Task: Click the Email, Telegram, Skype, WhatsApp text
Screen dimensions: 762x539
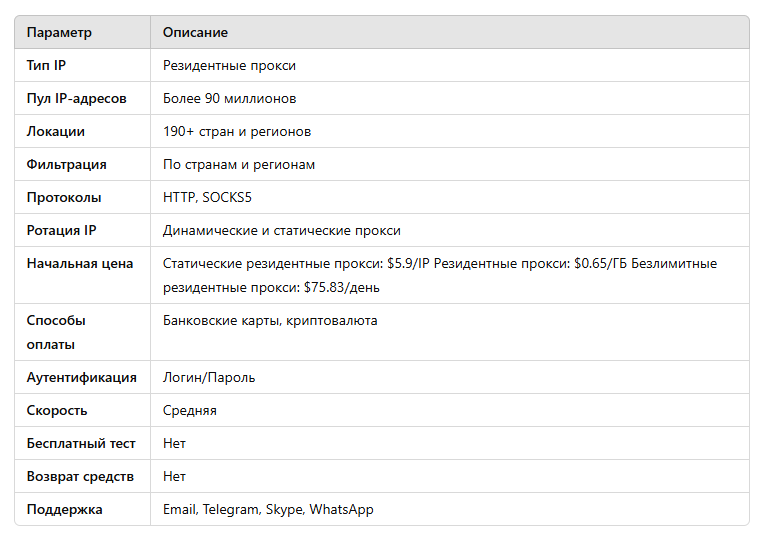Action: (268, 509)
